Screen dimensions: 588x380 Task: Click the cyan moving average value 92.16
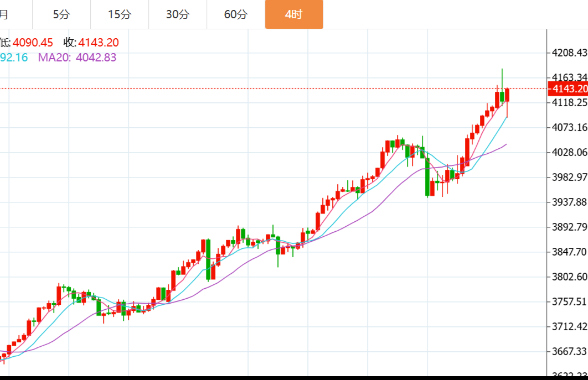[14, 57]
